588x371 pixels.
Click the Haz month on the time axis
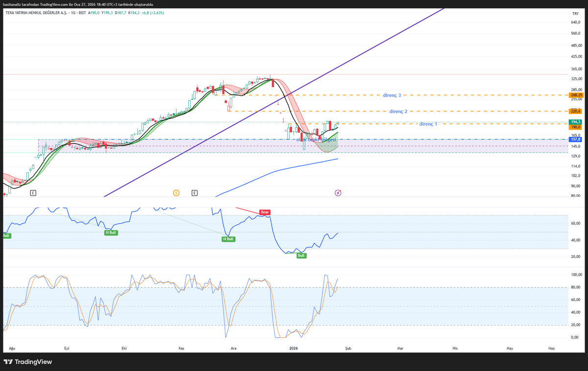click(x=552, y=348)
